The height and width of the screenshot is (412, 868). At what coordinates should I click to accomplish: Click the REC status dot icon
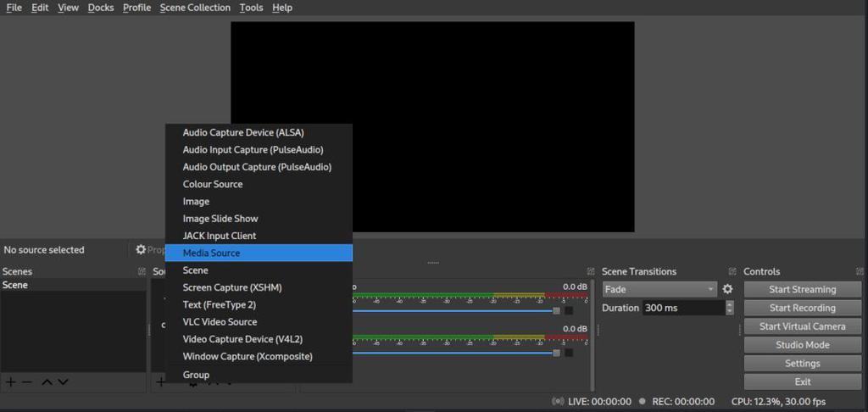pos(643,402)
